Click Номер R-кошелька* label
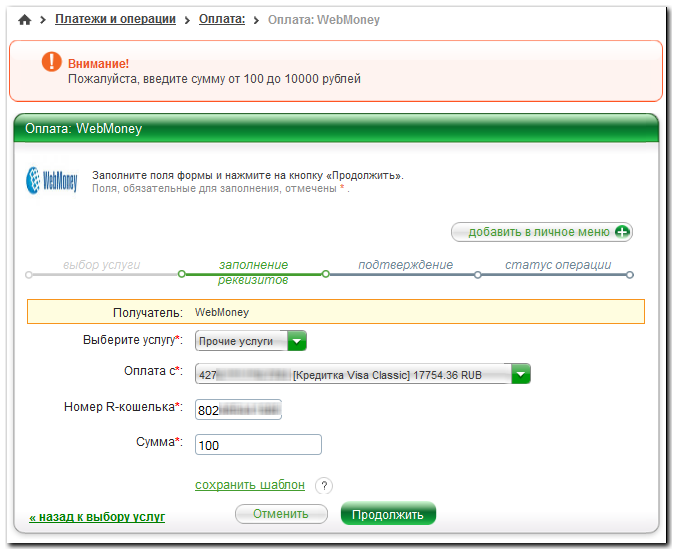Viewport: 673px width, 550px height. point(124,407)
